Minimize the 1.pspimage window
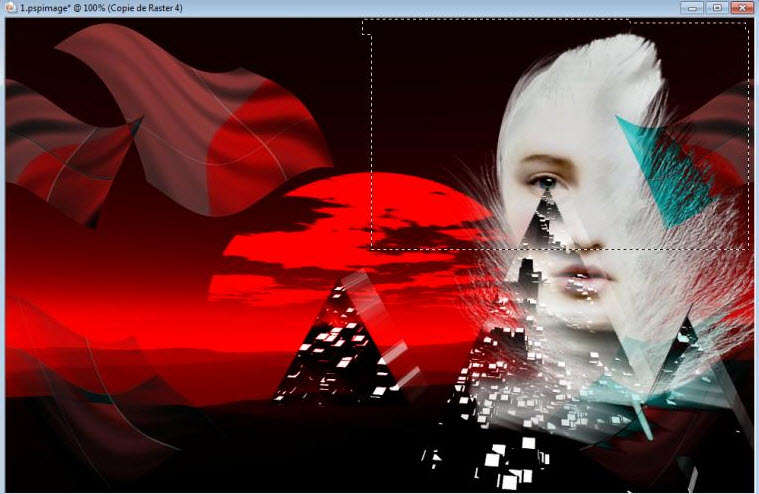 tap(692, 8)
